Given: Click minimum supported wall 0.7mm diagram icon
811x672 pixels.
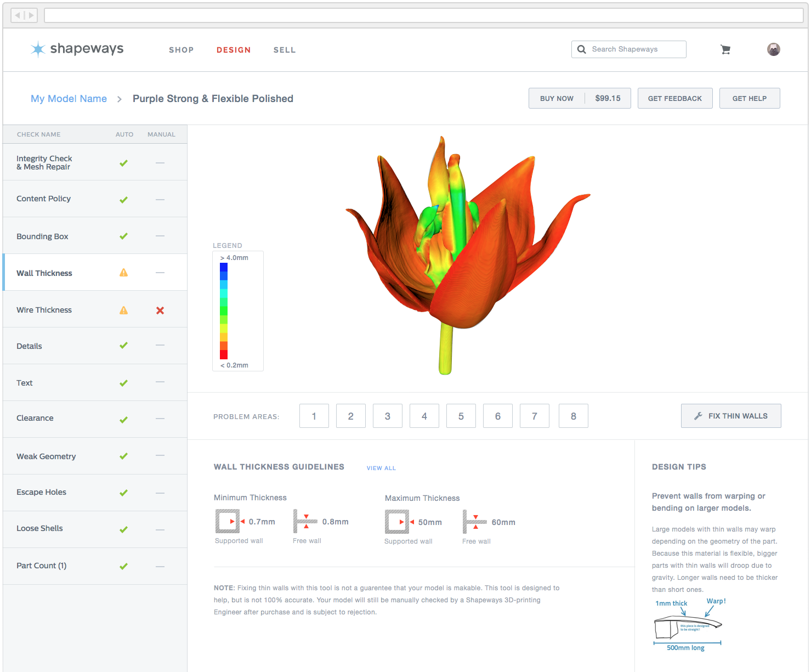Looking at the screenshot, I should tap(230, 521).
